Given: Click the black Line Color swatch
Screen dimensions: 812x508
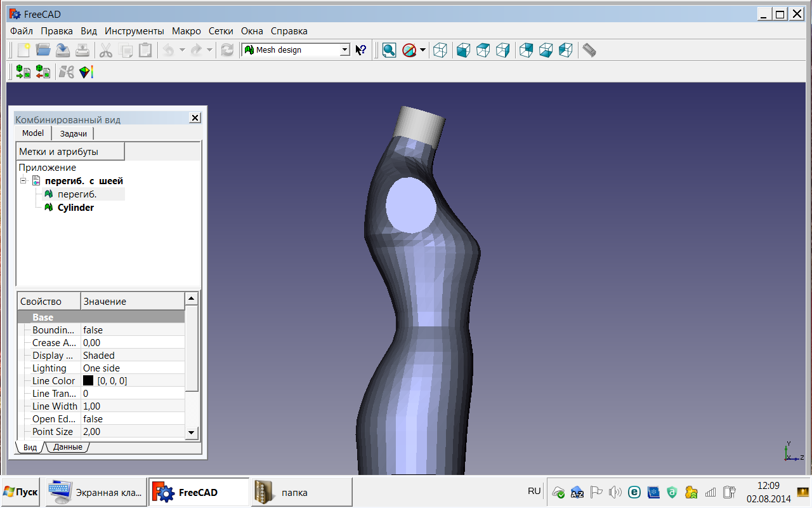Looking at the screenshot, I should pyautogui.click(x=88, y=381).
